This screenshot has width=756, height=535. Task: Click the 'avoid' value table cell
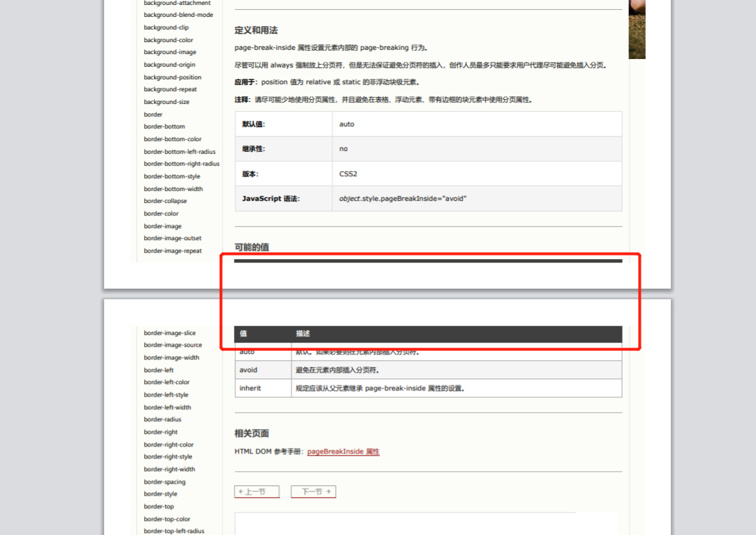pos(263,370)
